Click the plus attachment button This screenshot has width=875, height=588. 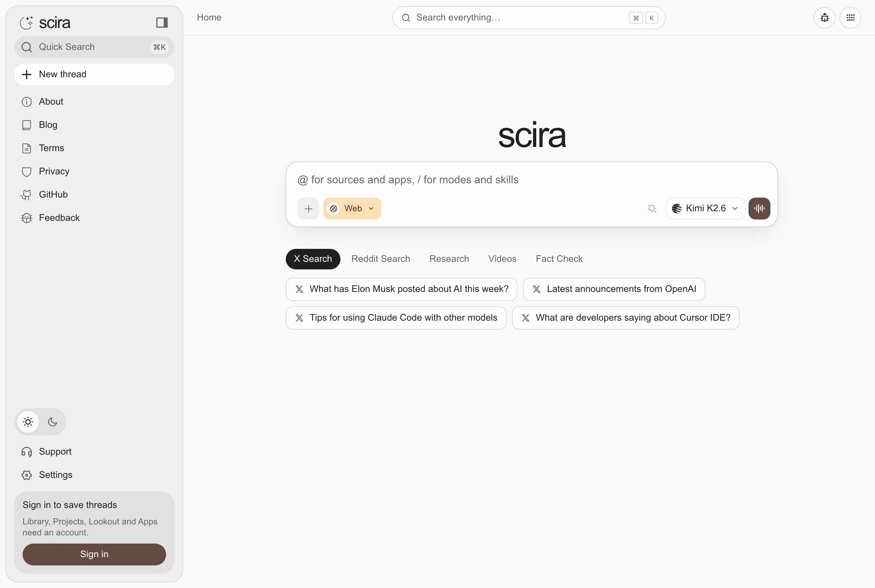(x=308, y=209)
